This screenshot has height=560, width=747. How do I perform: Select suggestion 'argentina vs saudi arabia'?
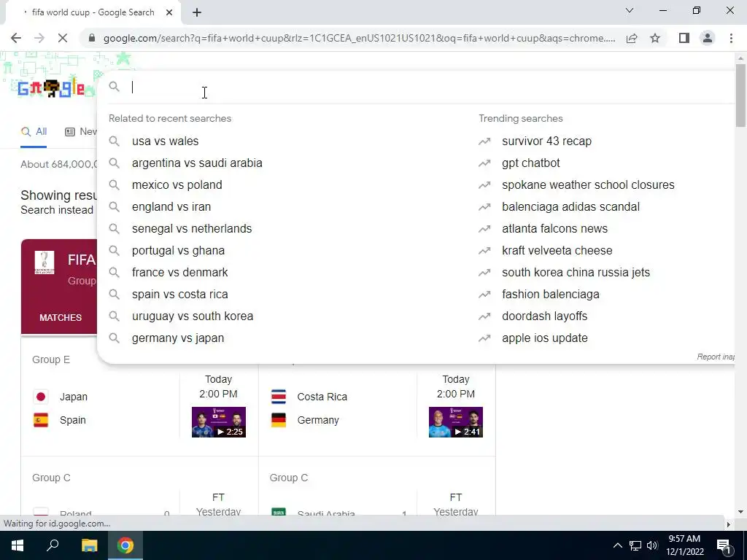point(197,163)
